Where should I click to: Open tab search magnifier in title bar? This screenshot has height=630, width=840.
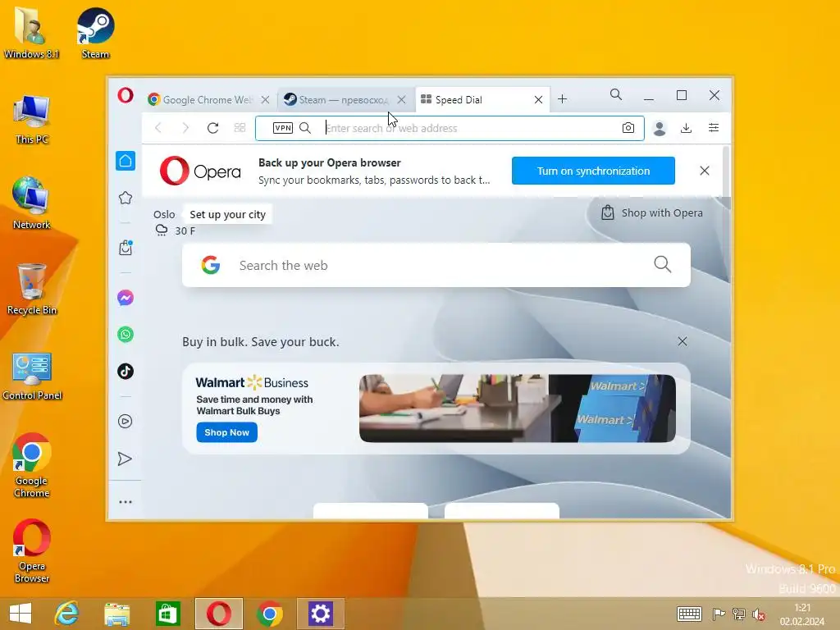[616, 95]
